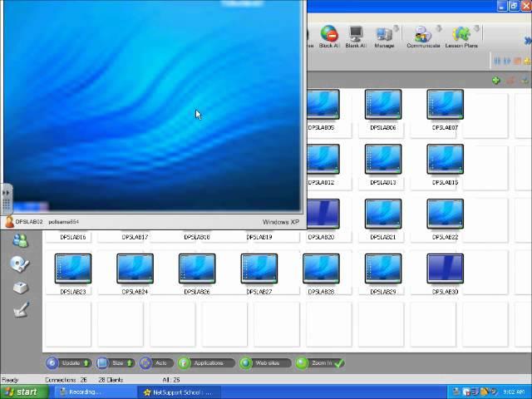Image resolution: width=532 pixels, height=399 pixels.
Task: Click the Connections count in status bar
Action: [x=66, y=380]
